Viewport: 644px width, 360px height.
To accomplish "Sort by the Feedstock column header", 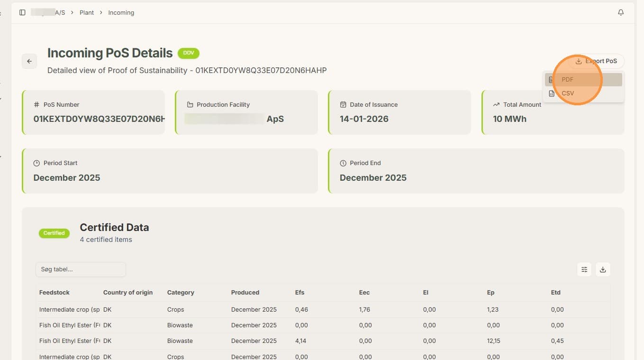I will tap(54, 293).
